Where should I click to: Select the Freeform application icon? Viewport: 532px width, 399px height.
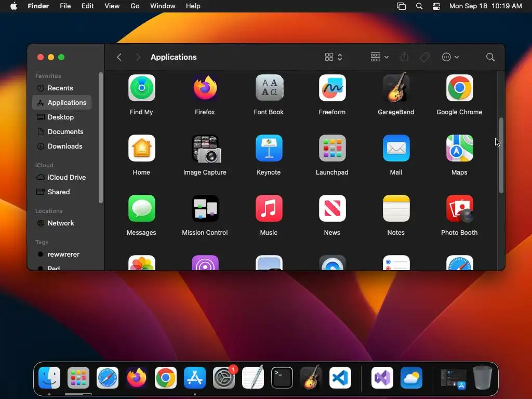(x=332, y=88)
